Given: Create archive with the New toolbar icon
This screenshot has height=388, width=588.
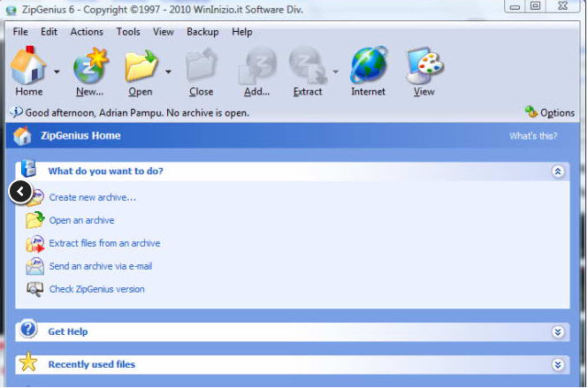Looking at the screenshot, I should point(91,66).
